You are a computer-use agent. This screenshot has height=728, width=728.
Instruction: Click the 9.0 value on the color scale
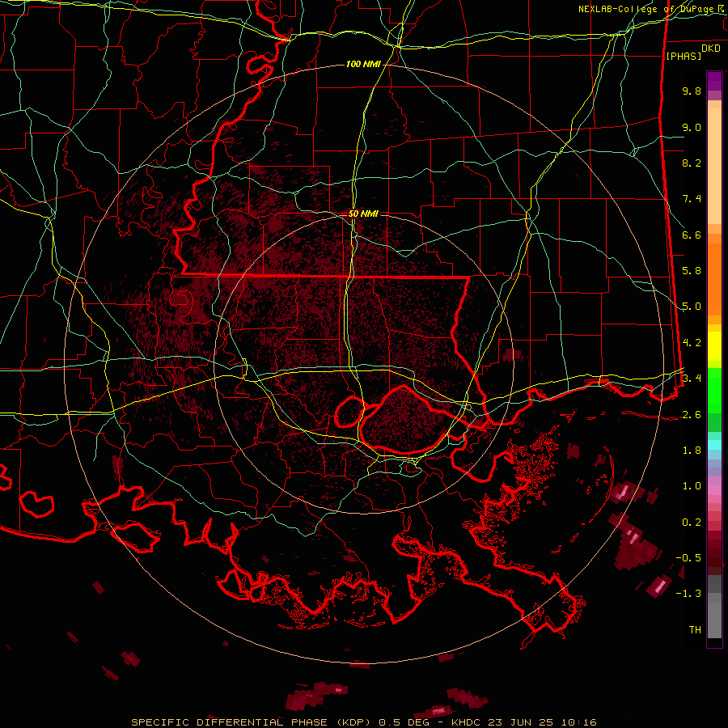(692, 127)
